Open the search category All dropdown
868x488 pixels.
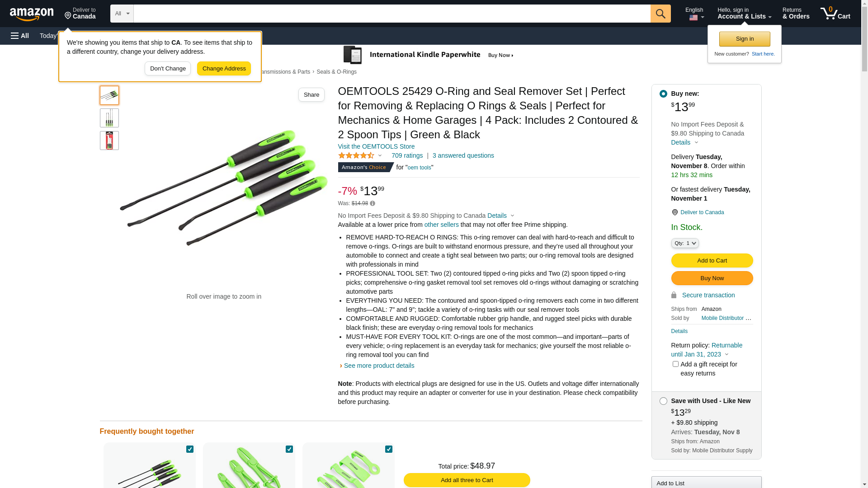coord(122,14)
